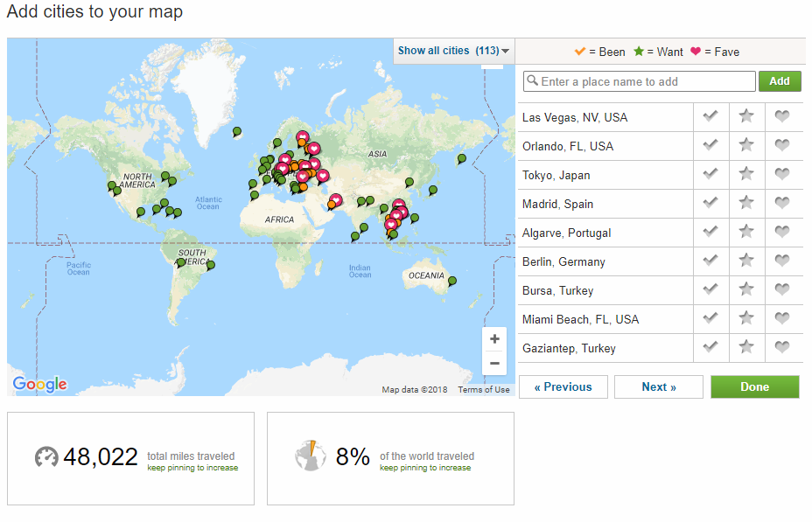The height and width of the screenshot is (522, 812).
Task: Star Algarve, Portugal as Want
Action: point(746,231)
